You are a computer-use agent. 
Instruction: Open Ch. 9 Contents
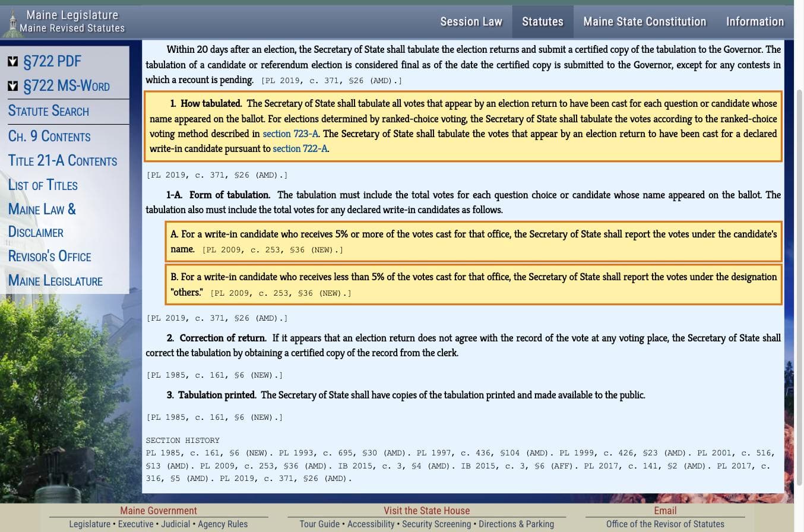click(49, 137)
